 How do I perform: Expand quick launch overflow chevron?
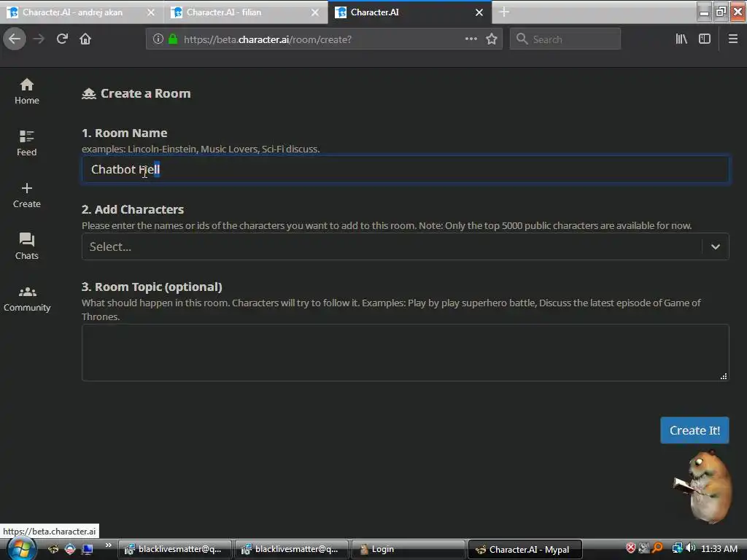coord(109,545)
